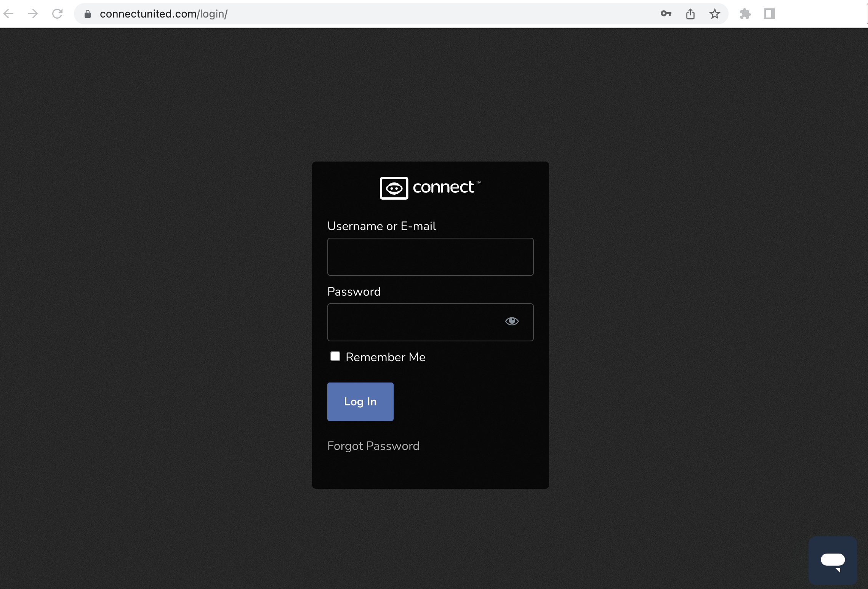Click the Remember Me label text

(386, 357)
